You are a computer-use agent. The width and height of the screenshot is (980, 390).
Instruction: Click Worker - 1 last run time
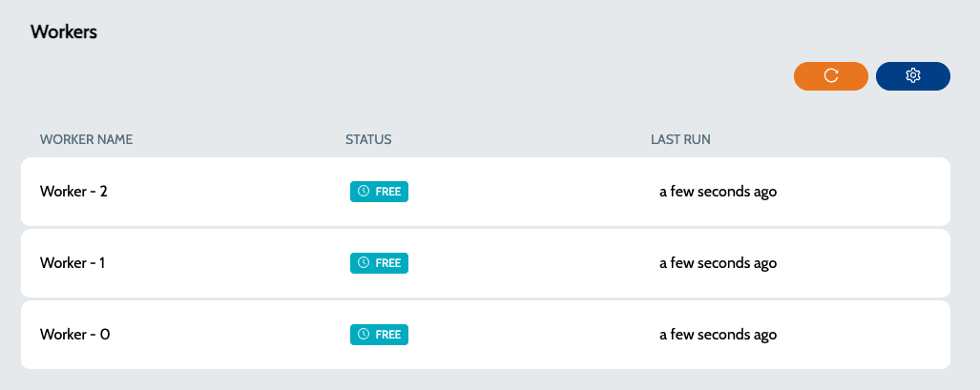(719, 263)
